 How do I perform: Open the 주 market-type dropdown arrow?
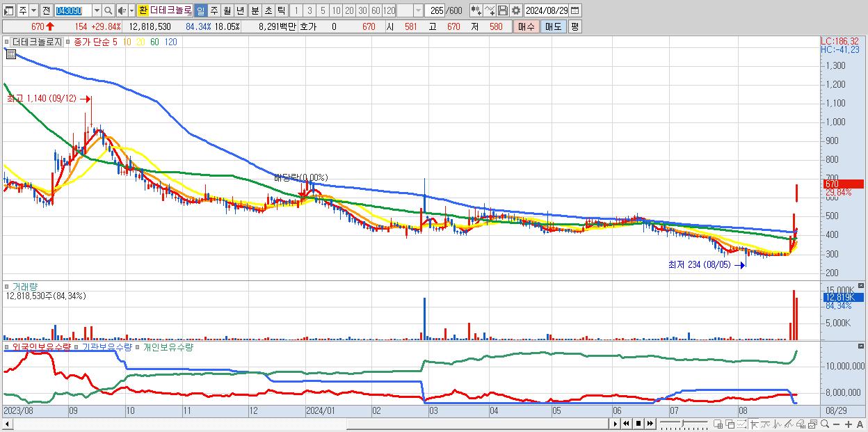coord(34,10)
